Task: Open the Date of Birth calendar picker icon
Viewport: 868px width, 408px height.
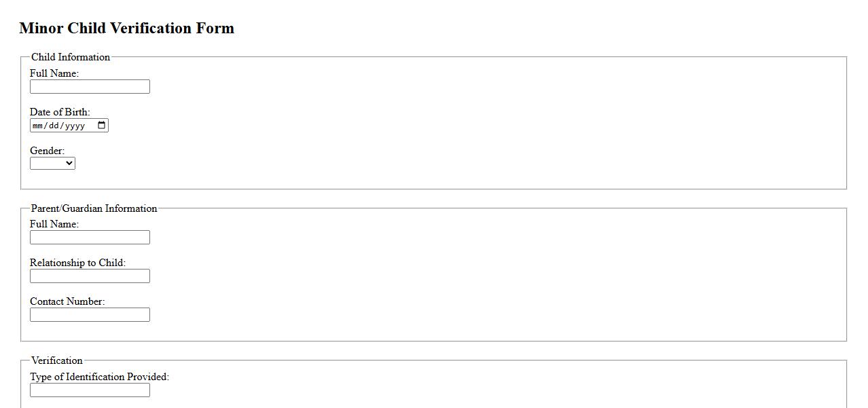Action: [x=102, y=126]
